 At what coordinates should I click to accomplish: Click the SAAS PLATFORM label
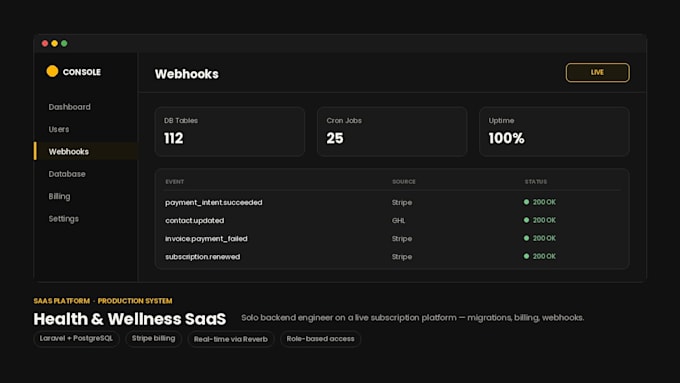tap(62, 301)
